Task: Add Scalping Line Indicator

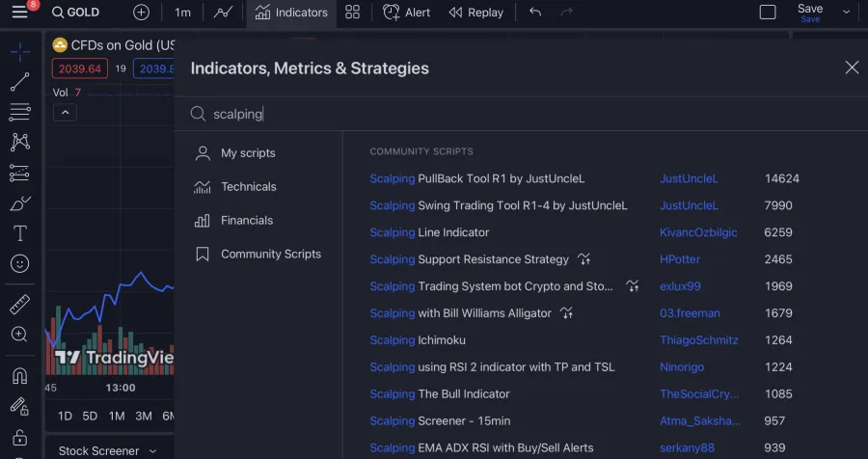Action: pos(429,232)
